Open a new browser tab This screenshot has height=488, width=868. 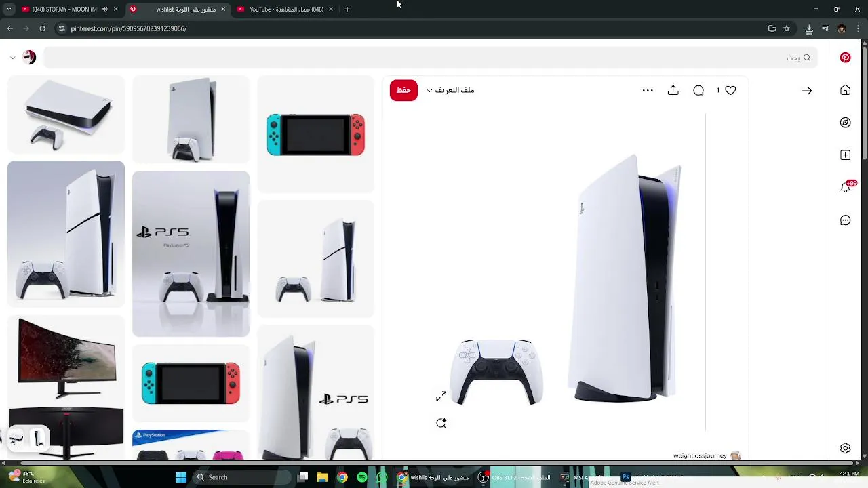point(347,9)
